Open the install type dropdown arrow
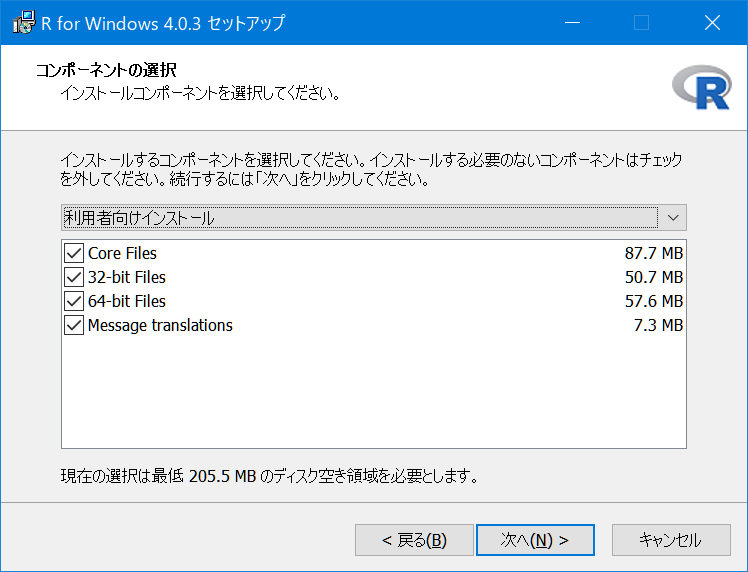748x572 pixels. (x=673, y=218)
